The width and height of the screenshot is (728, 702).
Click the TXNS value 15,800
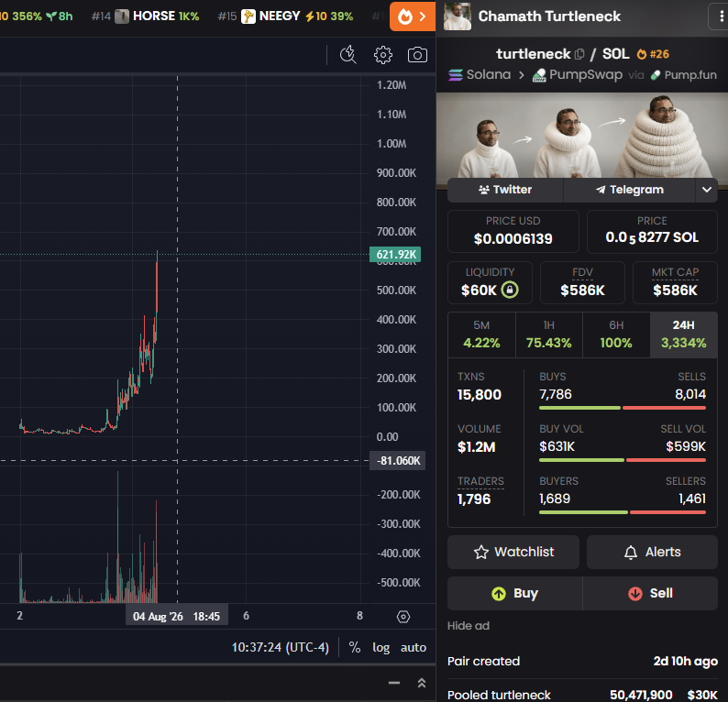[x=480, y=395]
